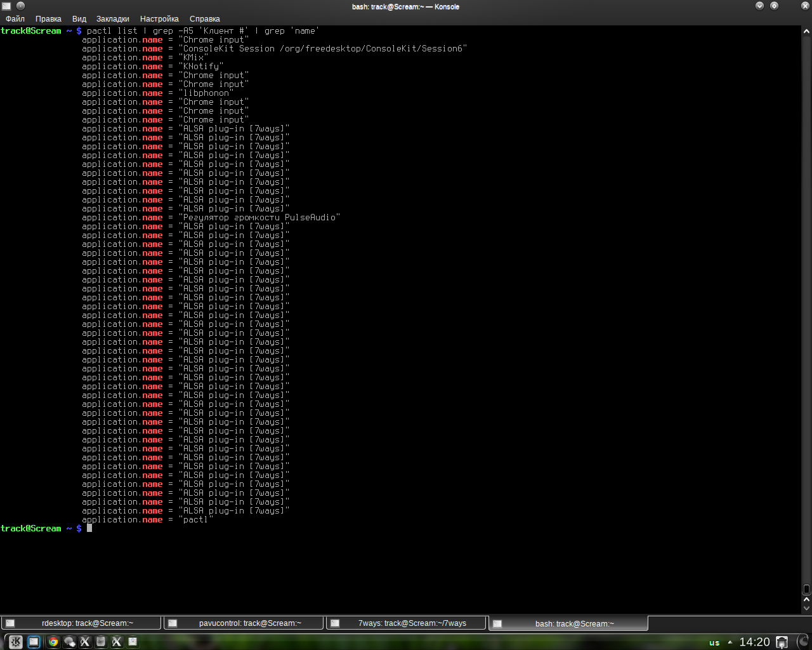This screenshot has width=812, height=650.
Task: Switch to the pavucontrol terminal tab
Action: click(244, 623)
